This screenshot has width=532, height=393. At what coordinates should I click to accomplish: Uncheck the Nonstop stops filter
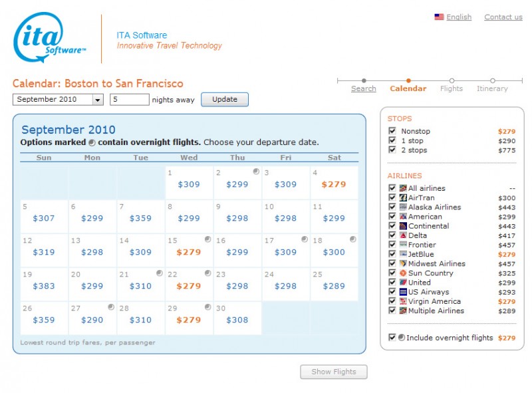pos(392,131)
